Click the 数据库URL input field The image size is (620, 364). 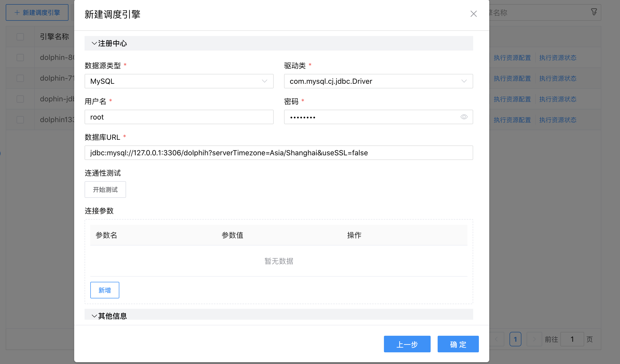(279, 153)
